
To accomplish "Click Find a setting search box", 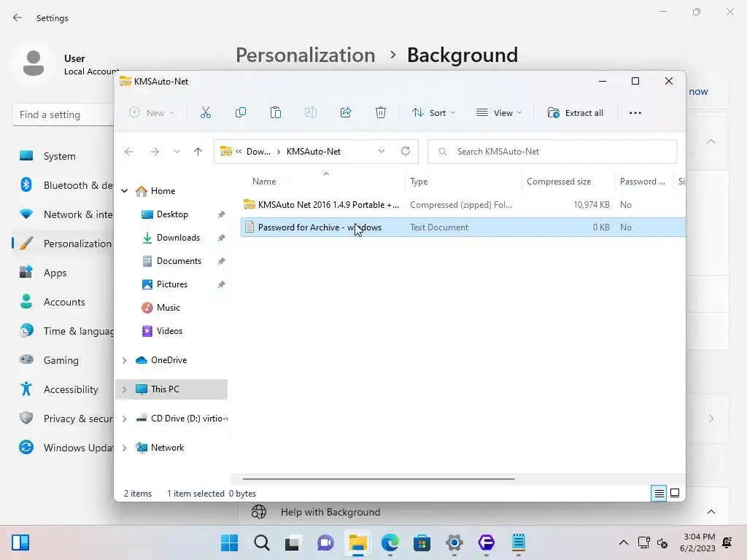I will click(63, 114).
